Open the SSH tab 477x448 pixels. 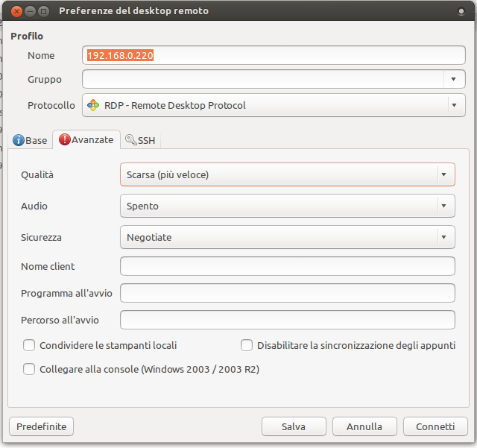pos(141,140)
